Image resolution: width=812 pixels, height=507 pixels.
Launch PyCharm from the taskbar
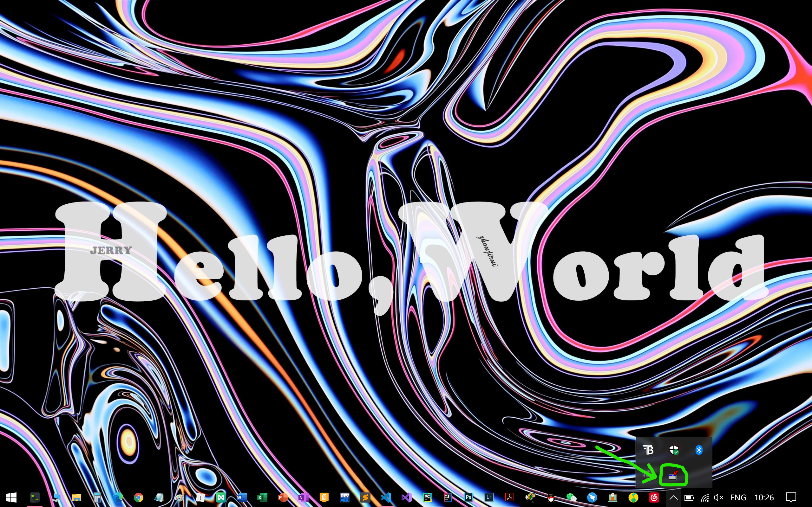(427, 497)
